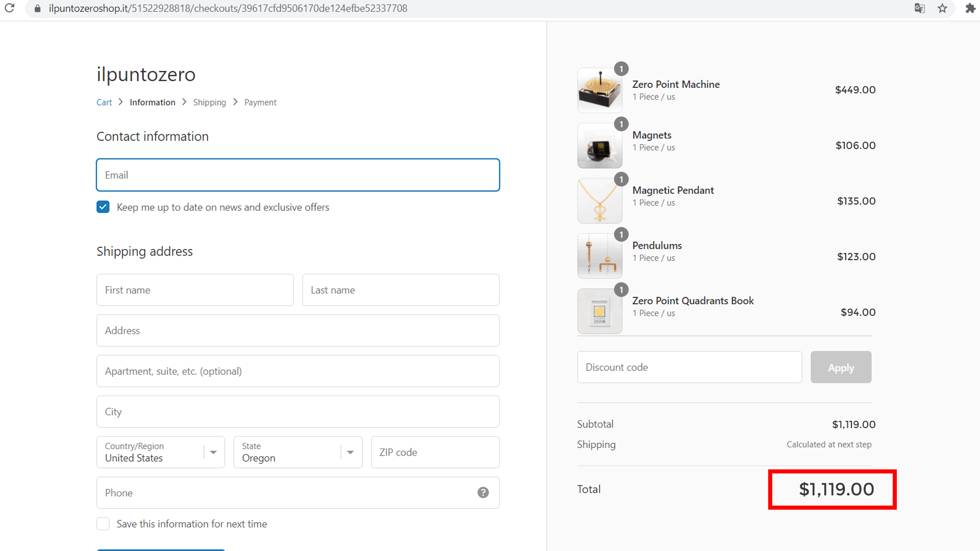Screen dimensions: 980x551
Task: Open the Pendulums product thumbnail
Action: click(x=600, y=256)
